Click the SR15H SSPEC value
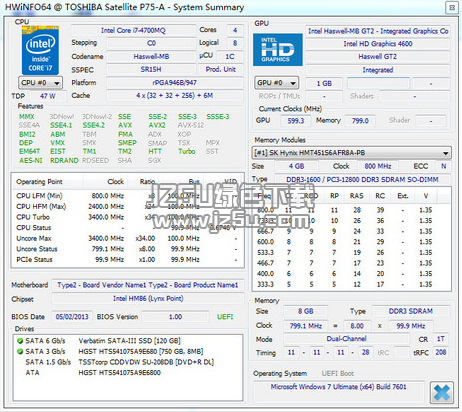 tap(151, 69)
